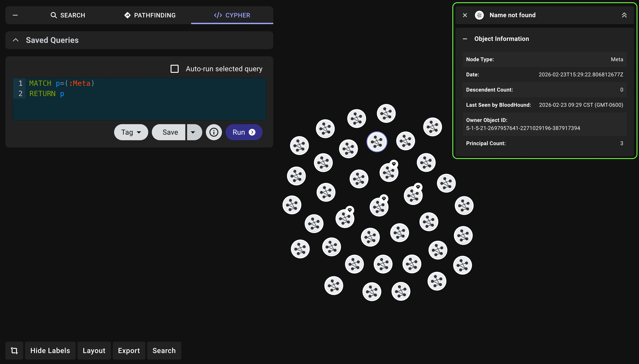The width and height of the screenshot is (639, 364).
Task: Open the Save options dropdown arrow
Action: pyautogui.click(x=194, y=132)
